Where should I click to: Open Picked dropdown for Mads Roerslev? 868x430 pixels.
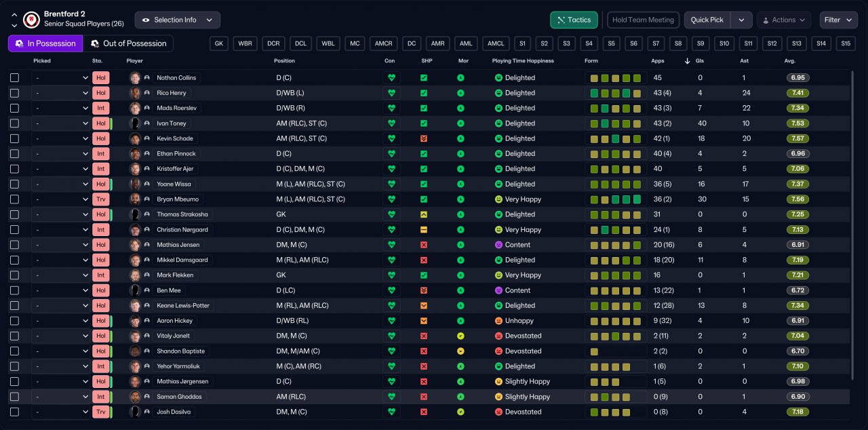tap(61, 109)
